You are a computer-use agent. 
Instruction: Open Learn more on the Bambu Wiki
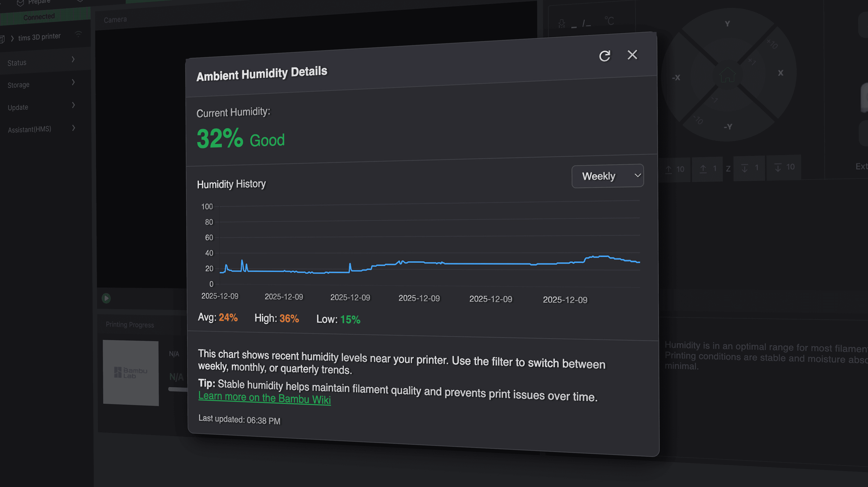(264, 398)
